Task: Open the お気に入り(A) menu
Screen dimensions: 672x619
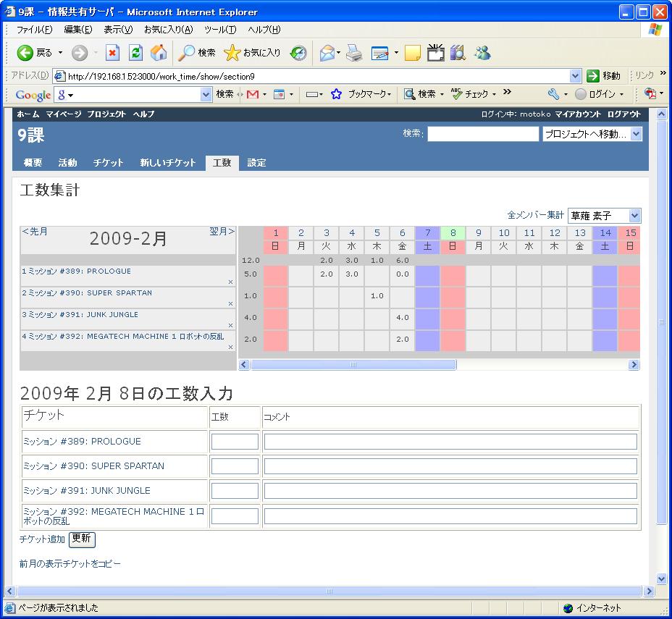Action: coord(169,30)
